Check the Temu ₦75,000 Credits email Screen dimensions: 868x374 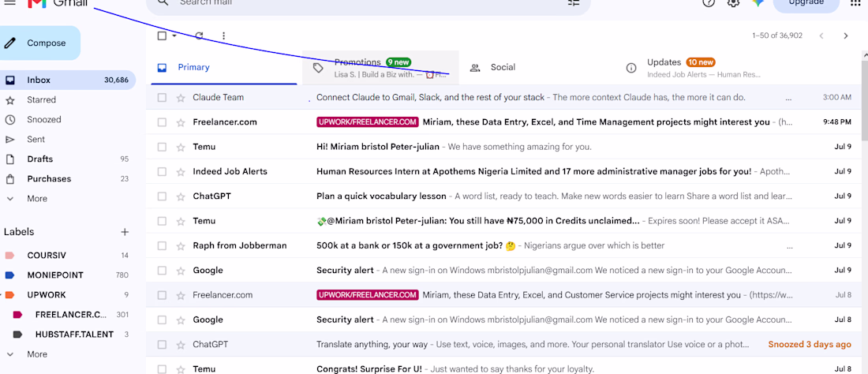click(162, 221)
